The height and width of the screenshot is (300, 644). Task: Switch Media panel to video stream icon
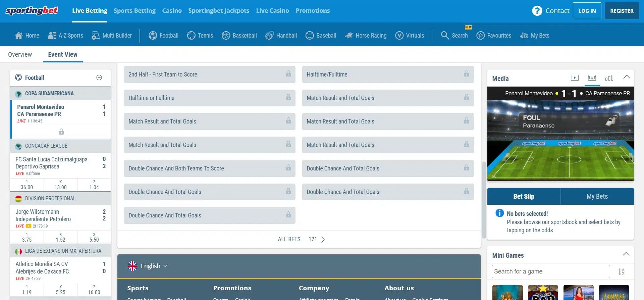tap(575, 78)
